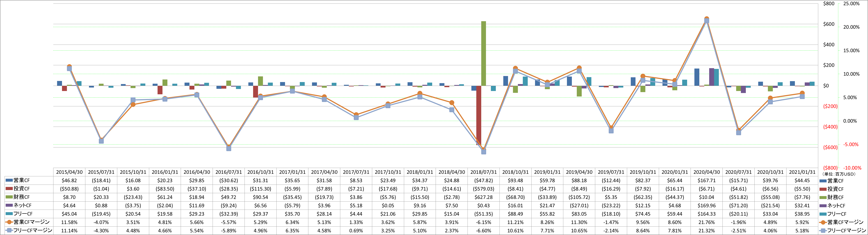
Task: Click the $400 axis label
Action: click(829, 45)
